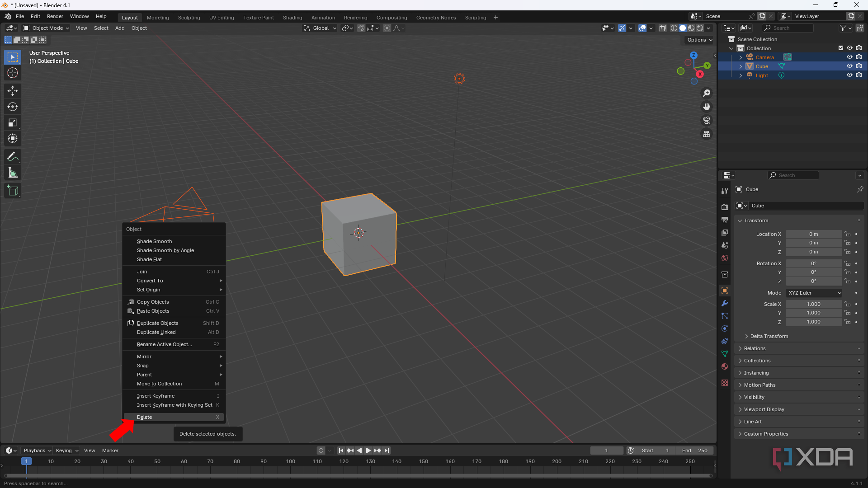The image size is (868, 488).
Task: Open the Modifier properties tab (wrench icon)
Action: click(725, 303)
